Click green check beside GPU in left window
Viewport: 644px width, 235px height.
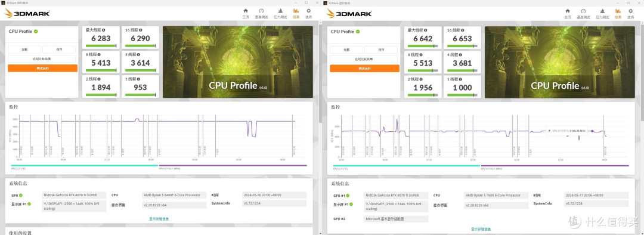pyautogui.click(x=20, y=196)
